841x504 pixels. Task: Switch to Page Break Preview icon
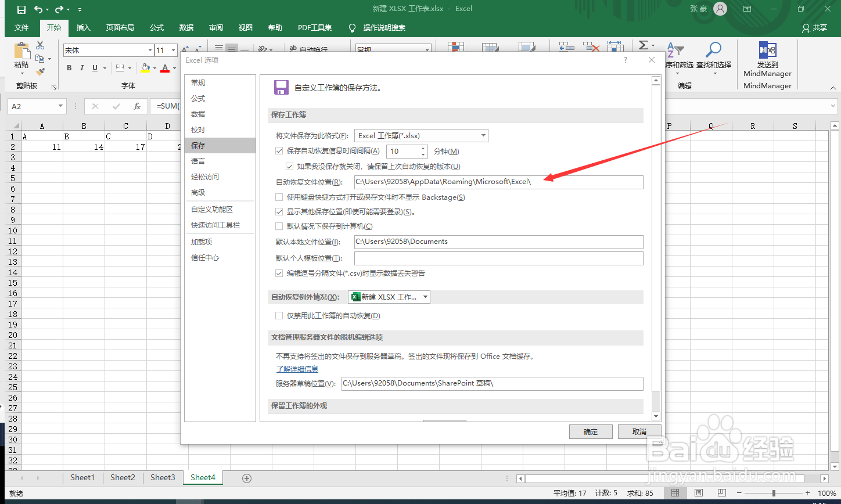click(721, 493)
